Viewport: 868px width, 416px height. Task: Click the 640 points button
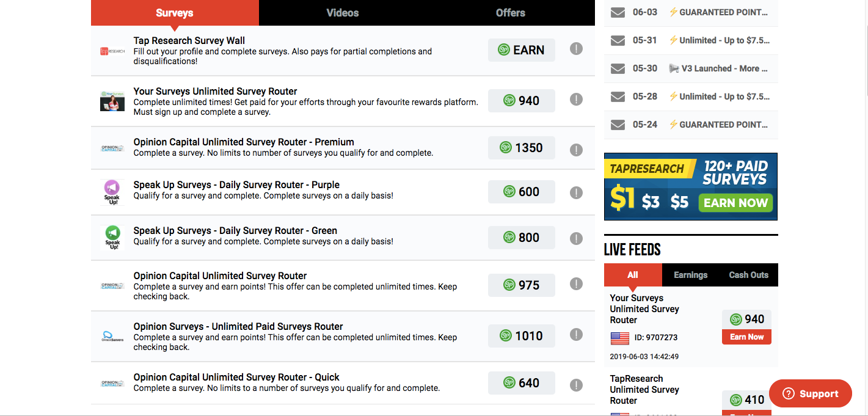point(522,383)
